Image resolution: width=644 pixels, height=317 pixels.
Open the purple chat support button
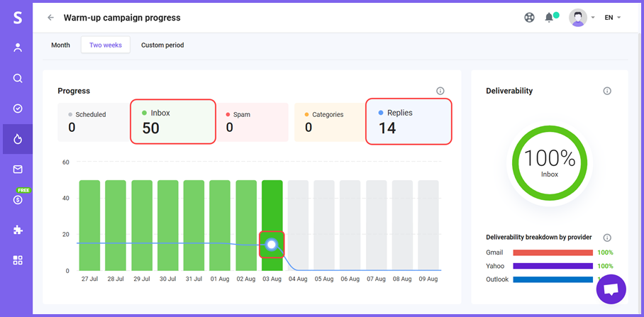point(611,289)
